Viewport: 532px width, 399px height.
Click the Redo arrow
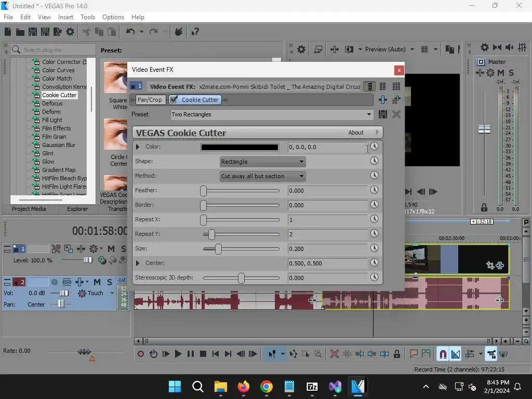(x=154, y=32)
